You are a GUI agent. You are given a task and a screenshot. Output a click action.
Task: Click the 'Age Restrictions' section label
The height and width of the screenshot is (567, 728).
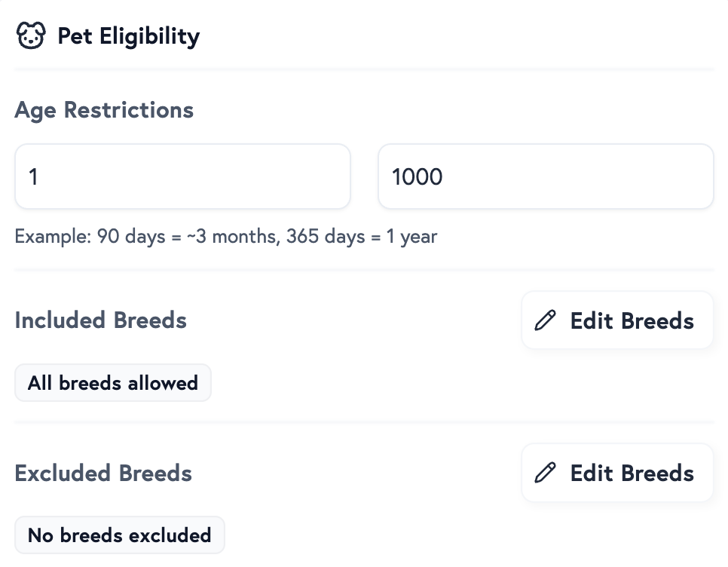104,110
